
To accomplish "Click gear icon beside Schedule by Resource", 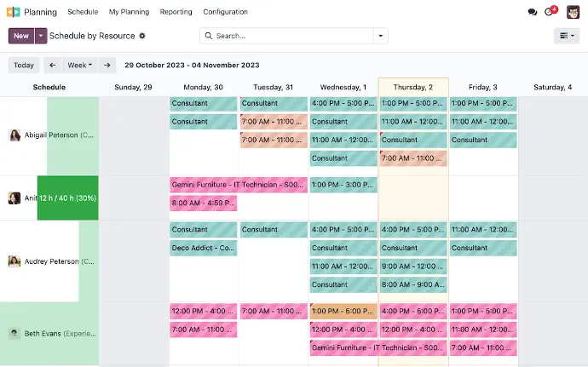I will pos(142,36).
